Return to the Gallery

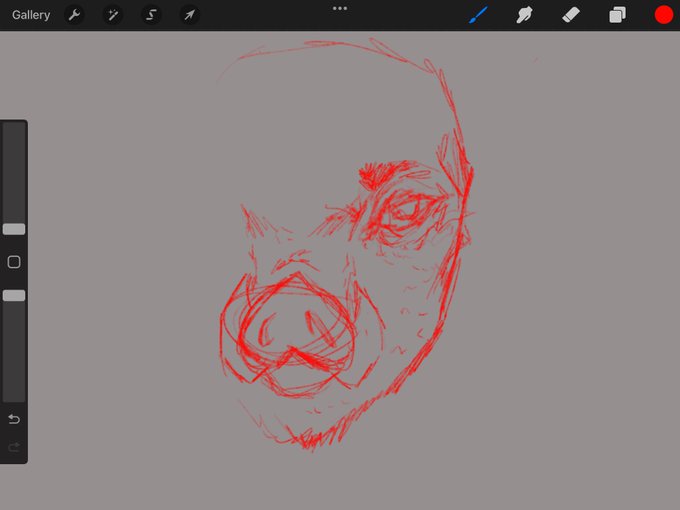click(x=31, y=15)
